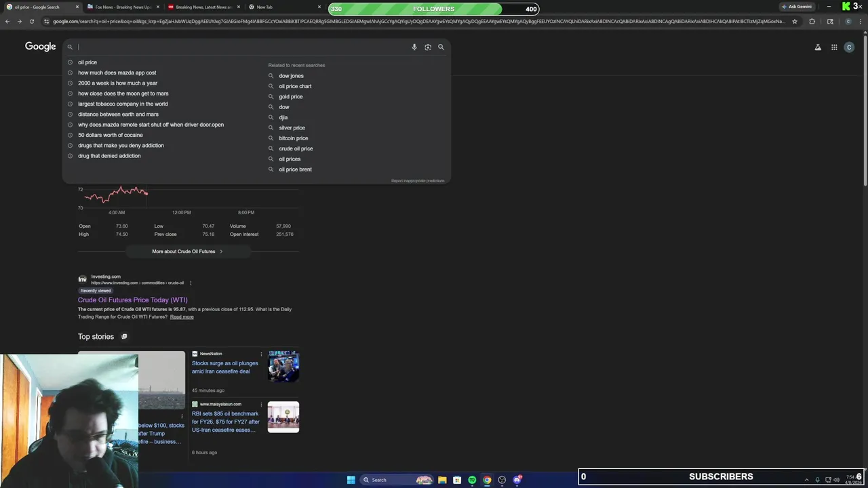This screenshot has width=868, height=488.
Task: Go back with browser back arrow
Action: [x=7, y=21]
